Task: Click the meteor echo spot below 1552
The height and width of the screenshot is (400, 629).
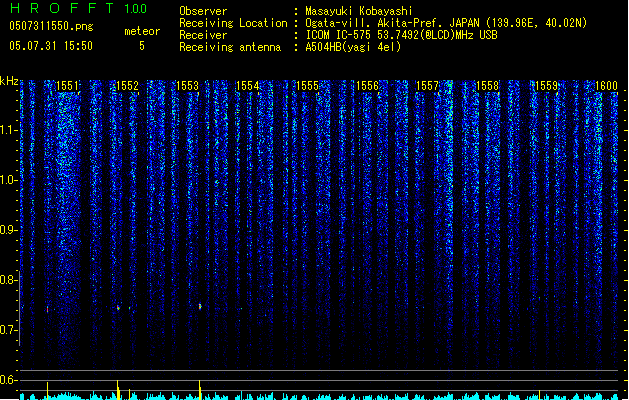Action: tap(118, 308)
